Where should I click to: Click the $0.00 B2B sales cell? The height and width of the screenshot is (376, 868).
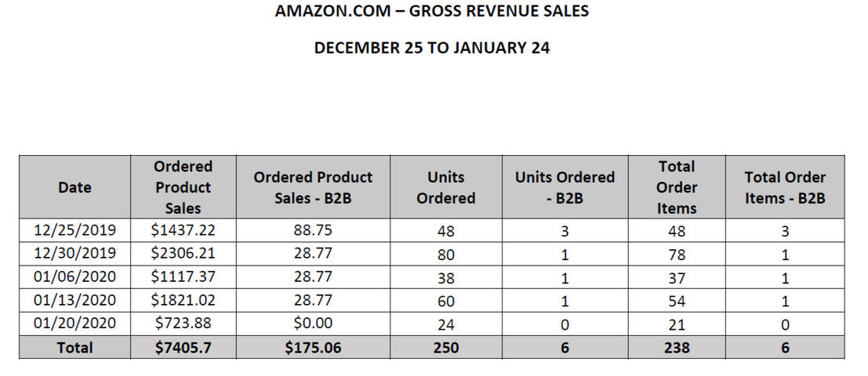point(313,324)
